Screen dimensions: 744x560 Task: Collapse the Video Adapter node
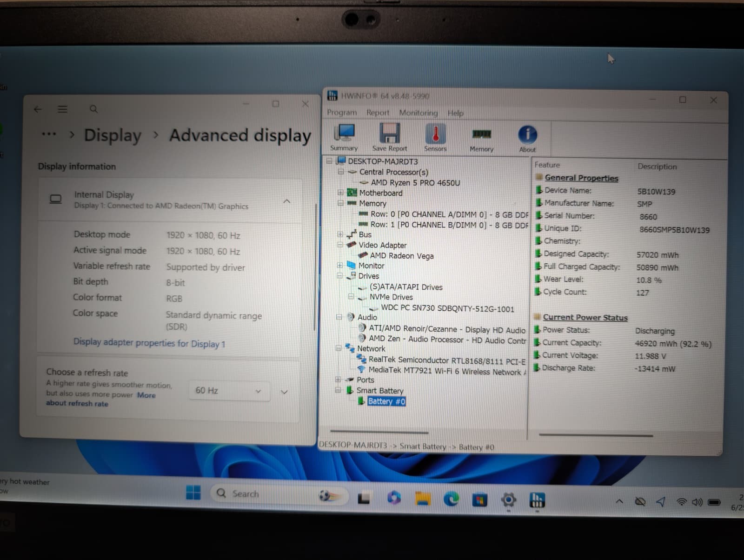click(340, 245)
